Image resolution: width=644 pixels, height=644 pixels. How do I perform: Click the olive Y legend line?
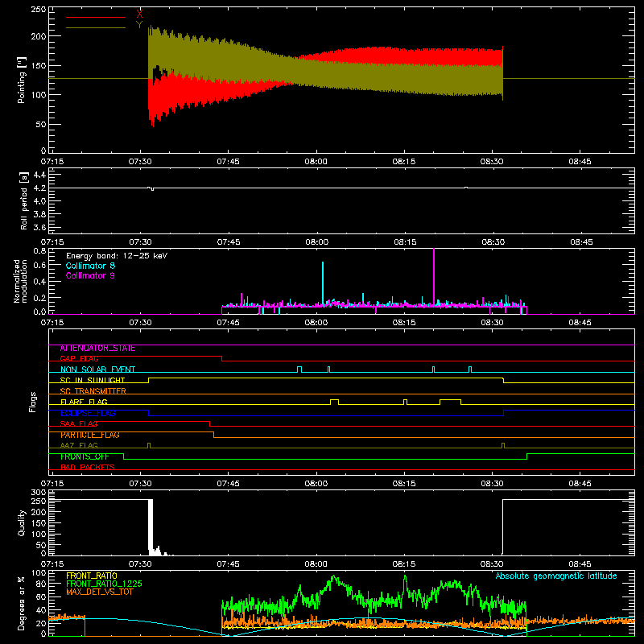96,27
